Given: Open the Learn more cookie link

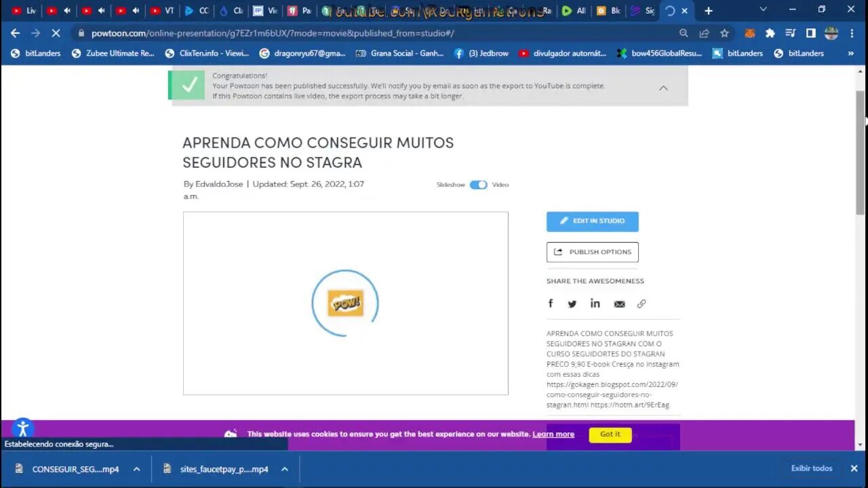Looking at the screenshot, I should pos(553,434).
